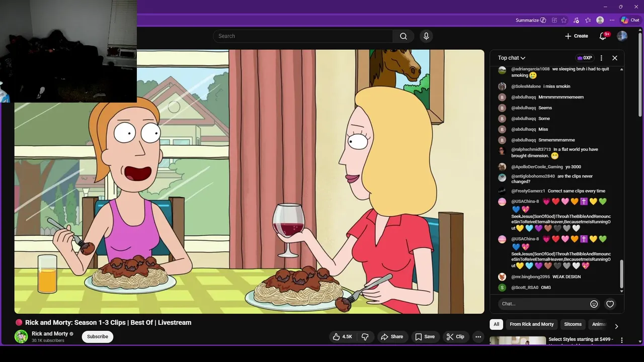Create a Clip of the livestream
The width and height of the screenshot is (644, 362).
(455, 337)
